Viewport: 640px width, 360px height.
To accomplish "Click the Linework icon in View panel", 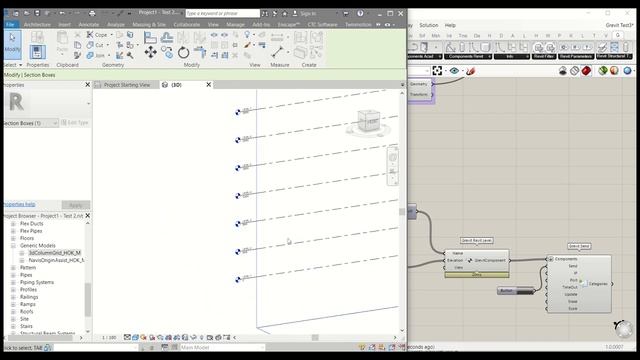I will 262,45.
